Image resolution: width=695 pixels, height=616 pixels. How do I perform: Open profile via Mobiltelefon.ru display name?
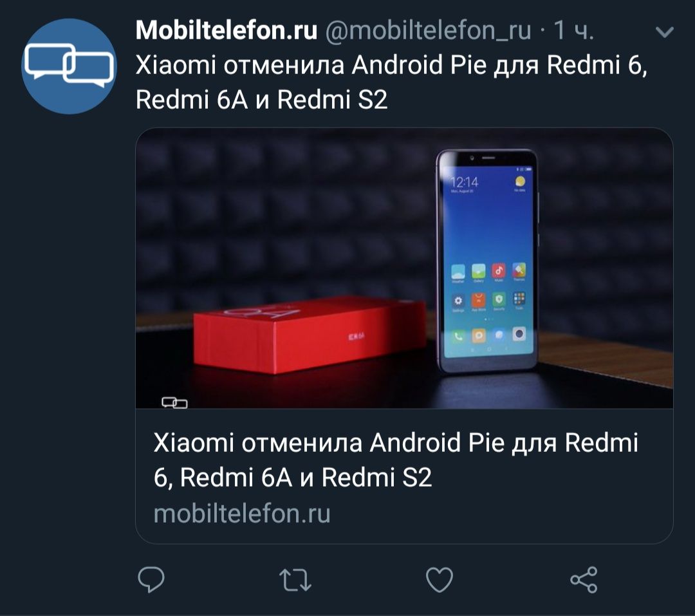click(227, 30)
